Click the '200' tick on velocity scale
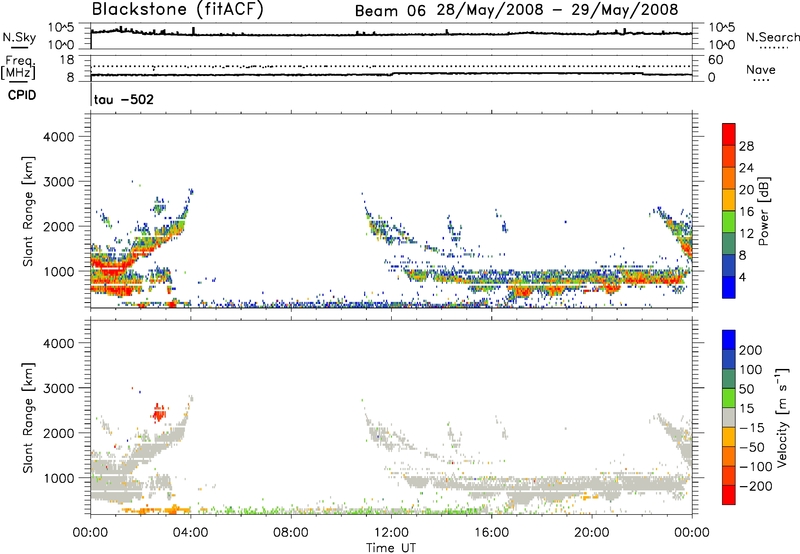 tap(751, 350)
